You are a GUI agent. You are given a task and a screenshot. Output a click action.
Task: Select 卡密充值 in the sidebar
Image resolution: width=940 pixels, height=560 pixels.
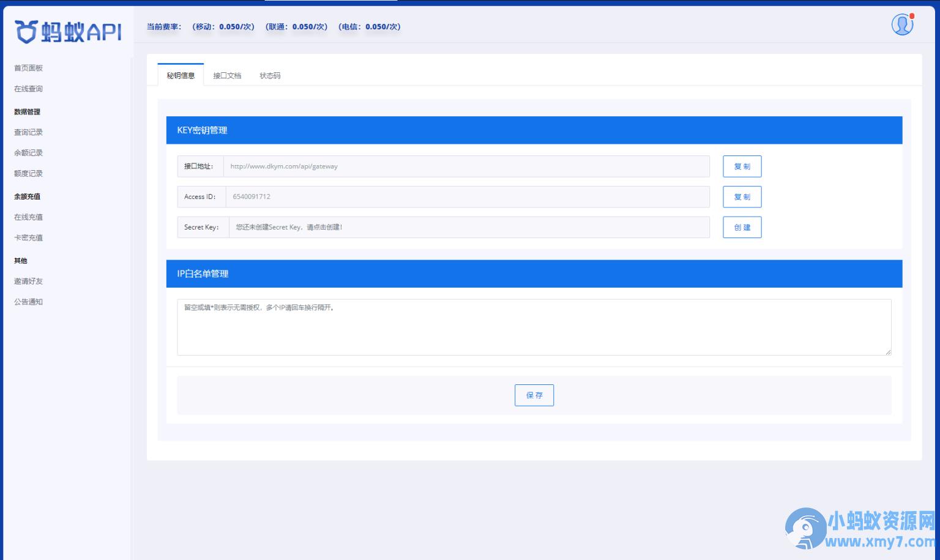[x=28, y=238]
